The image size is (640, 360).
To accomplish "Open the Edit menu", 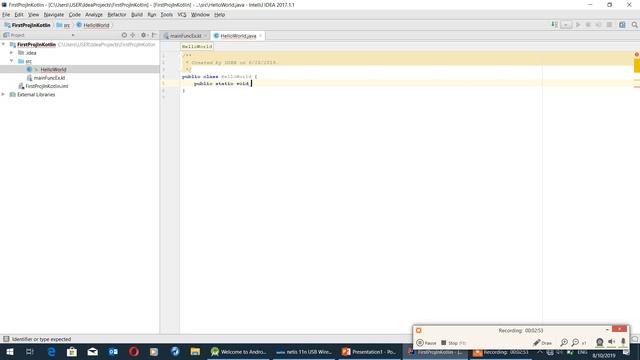I will click(x=19, y=15).
